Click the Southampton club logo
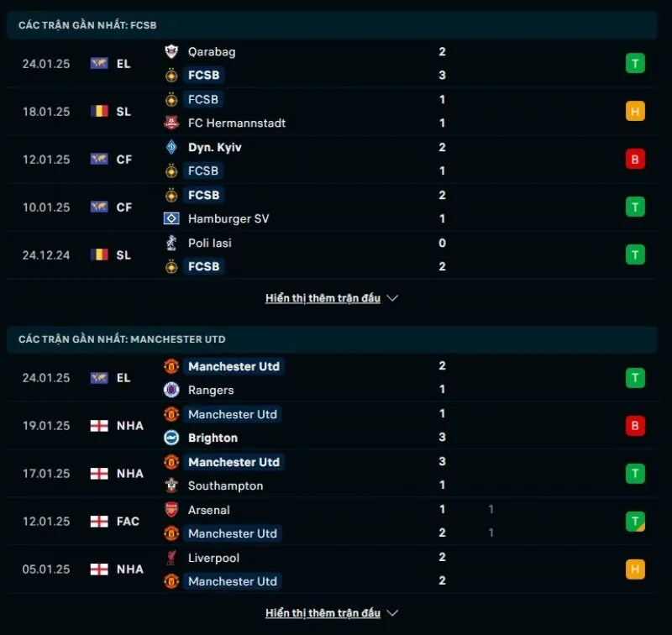672x635 pixels. point(171,485)
